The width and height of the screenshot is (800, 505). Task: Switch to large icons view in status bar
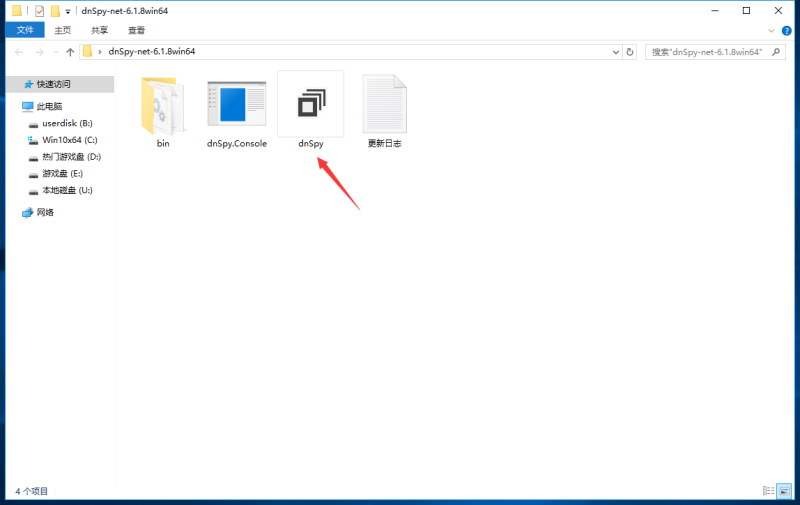coord(784,491)
